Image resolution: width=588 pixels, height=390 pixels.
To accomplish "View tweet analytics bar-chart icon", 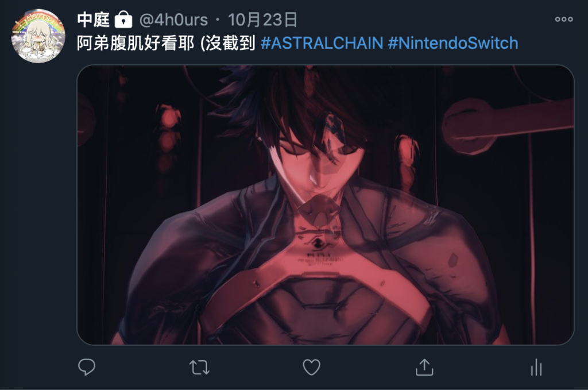I will pyautogui.click(x=536, y=367).
